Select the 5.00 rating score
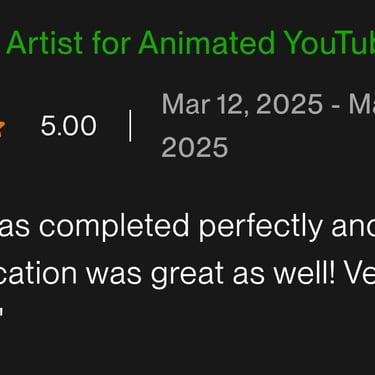Image resolution: width=375 pixels, height=375 pixels. point(69,126)
